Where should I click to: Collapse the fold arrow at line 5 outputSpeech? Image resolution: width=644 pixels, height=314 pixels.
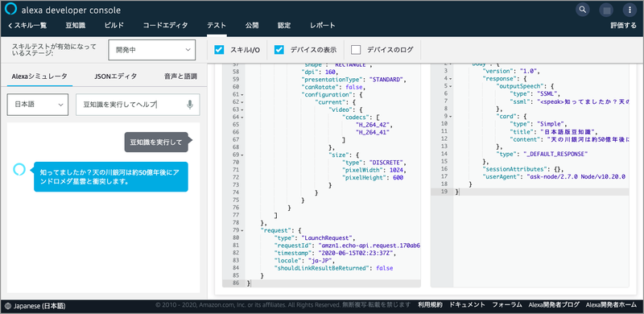(451, 86)
